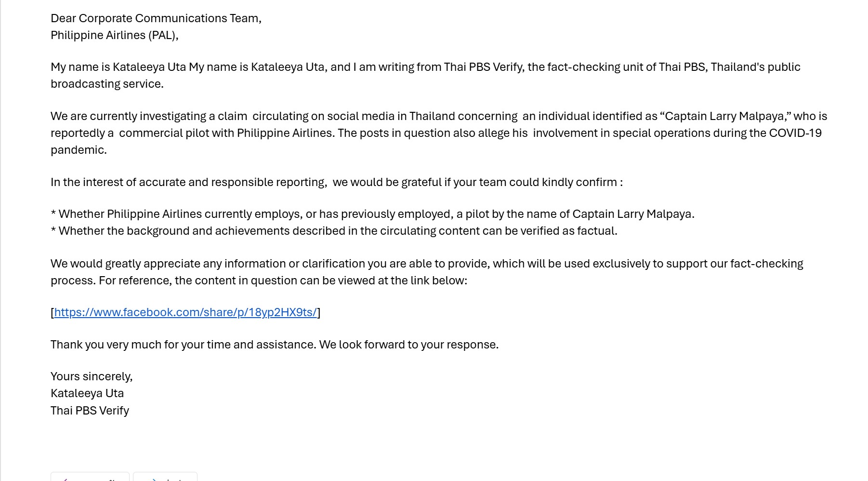This screenshot has height=481, width=868.
Task: Click the purple reply arrow icon
Action: coord(65,479)
